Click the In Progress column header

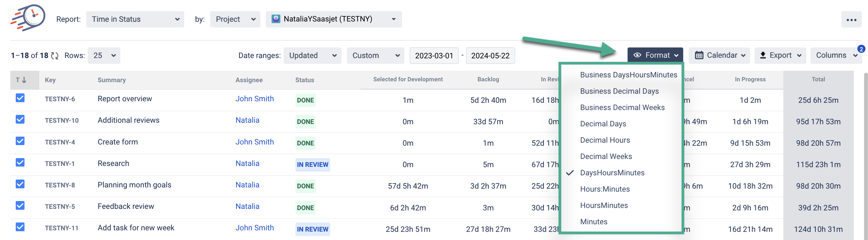point(750,79)
